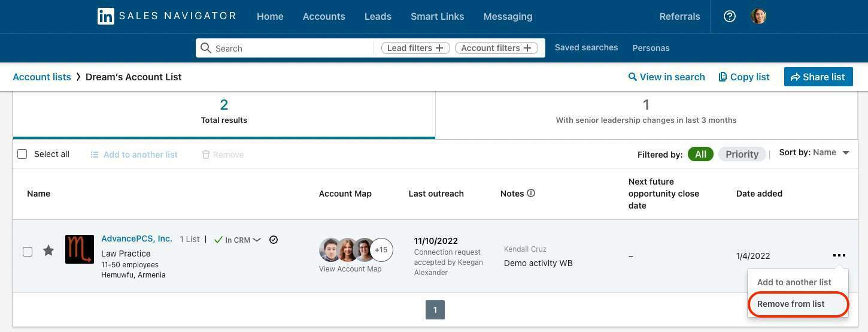Viewport: 868px width, 332px height.
Task: Open the AdvancePCS company logo
Action: 80,249
